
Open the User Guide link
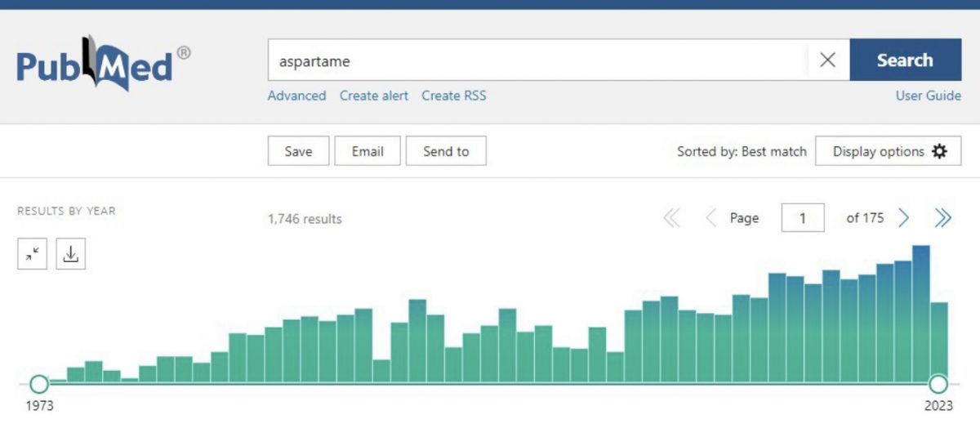pos(928,96)
